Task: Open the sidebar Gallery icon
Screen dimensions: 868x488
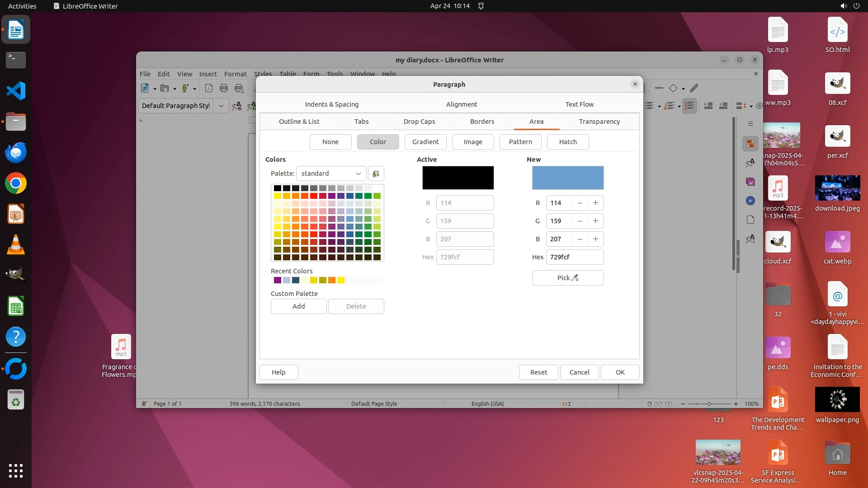Action: pos(750,182)
